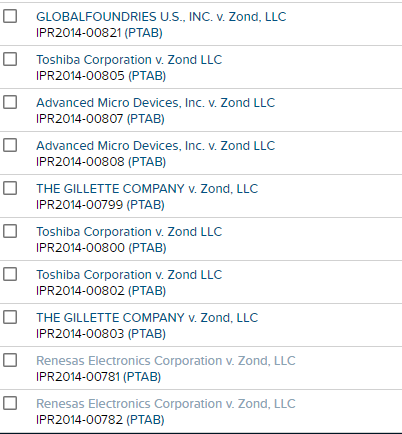Viewport: 402px width, 434px height.
Task: Select the checkbox for IPR2014-00802
Action: point(10,274)
